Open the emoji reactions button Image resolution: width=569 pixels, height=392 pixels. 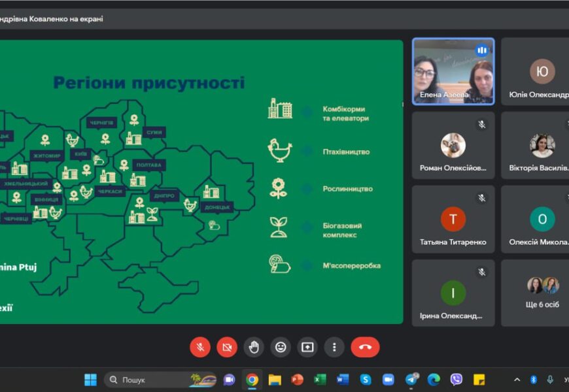coord(281,347)
